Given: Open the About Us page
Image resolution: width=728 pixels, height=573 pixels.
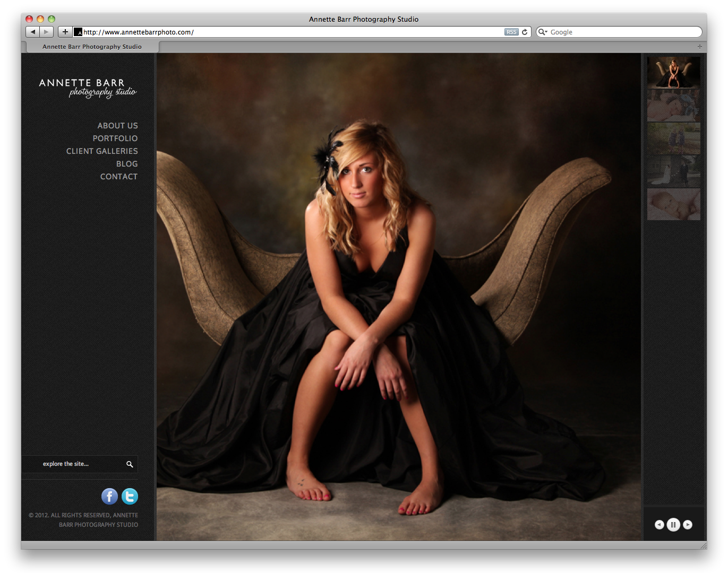Looking at the screenshot, I should (117, 126).
